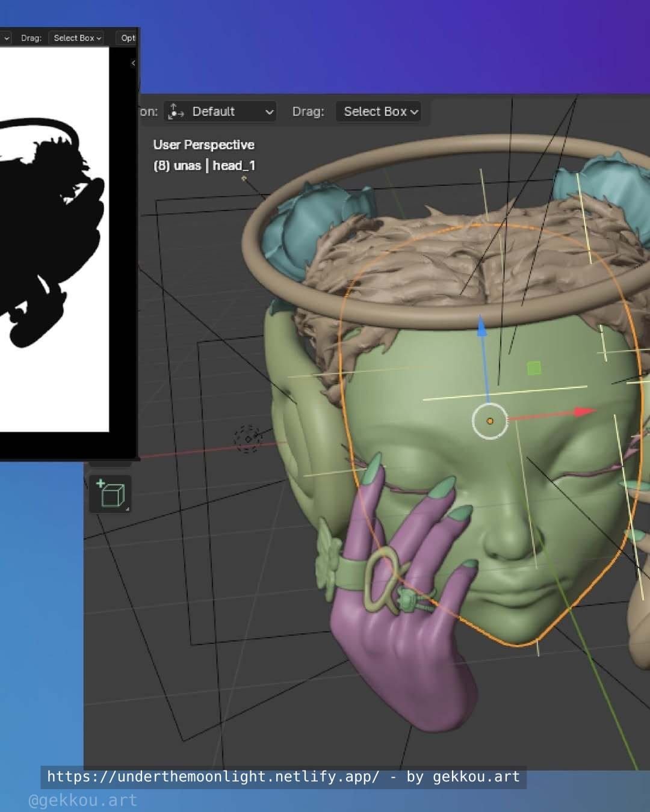
Task: Click the User Perspective view label
Action: click(203, 145)
